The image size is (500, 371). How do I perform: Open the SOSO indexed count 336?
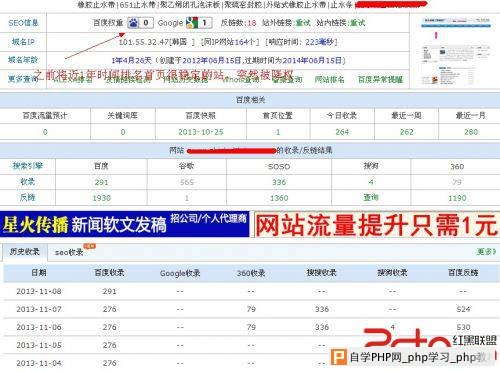[279, 182]
